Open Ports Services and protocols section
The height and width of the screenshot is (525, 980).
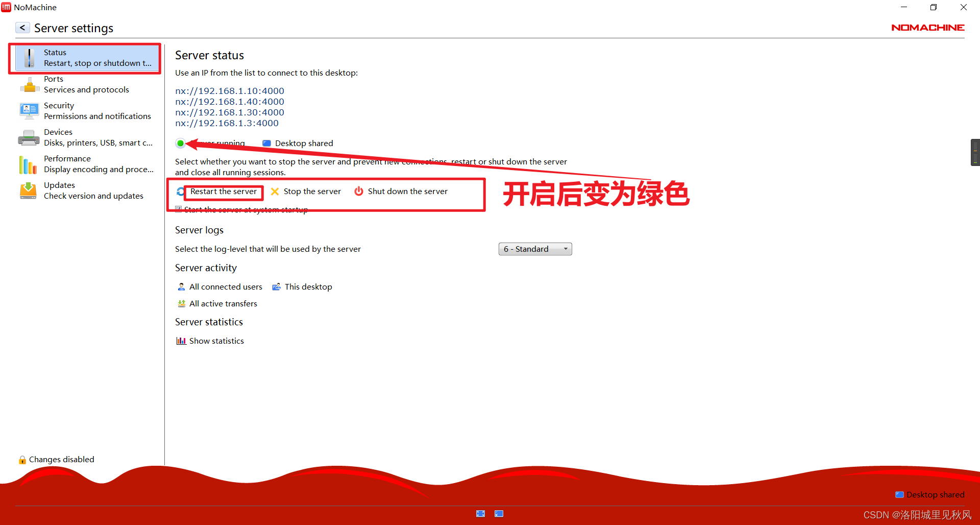[87, 84]
